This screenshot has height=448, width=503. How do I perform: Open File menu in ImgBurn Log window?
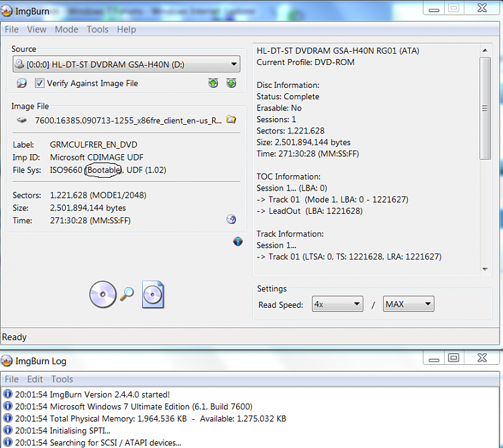coord(11,380)
